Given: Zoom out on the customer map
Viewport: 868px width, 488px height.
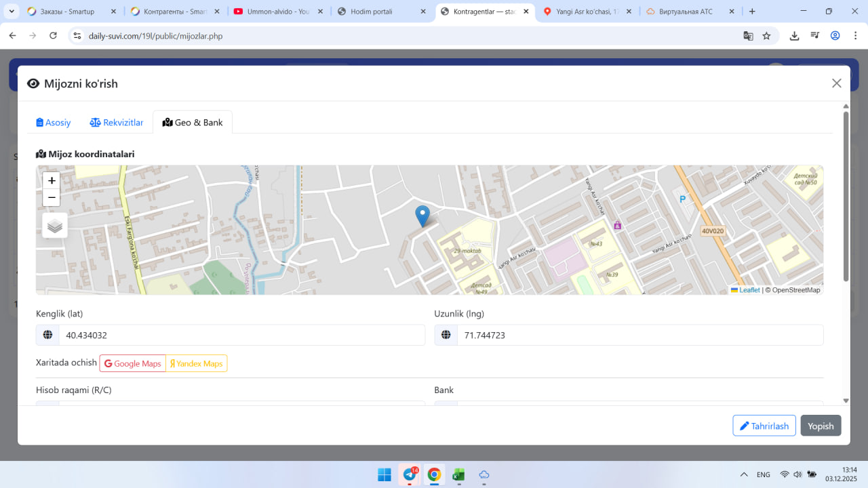Looking at the screenshot, I should coord(52,198).
